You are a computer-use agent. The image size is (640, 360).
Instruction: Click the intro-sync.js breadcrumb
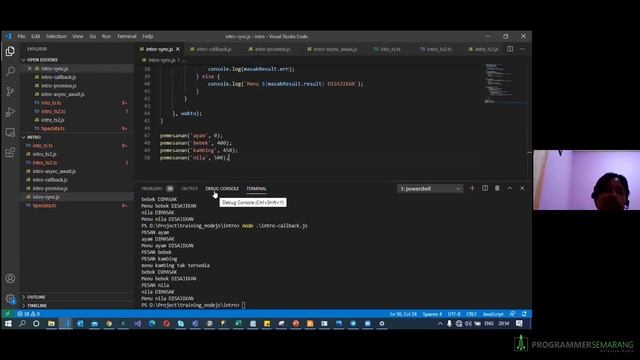(x=162, y=60)
